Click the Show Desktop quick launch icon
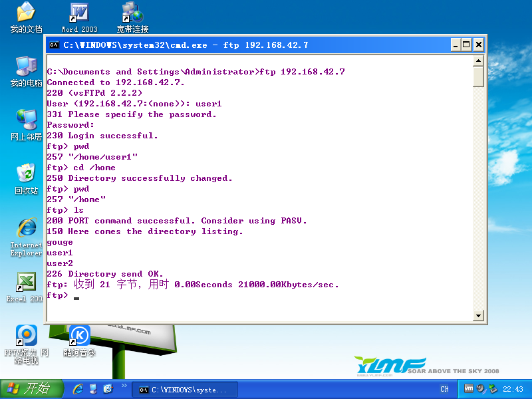Viewport: 532px width, 399px height. pos(93,389)
